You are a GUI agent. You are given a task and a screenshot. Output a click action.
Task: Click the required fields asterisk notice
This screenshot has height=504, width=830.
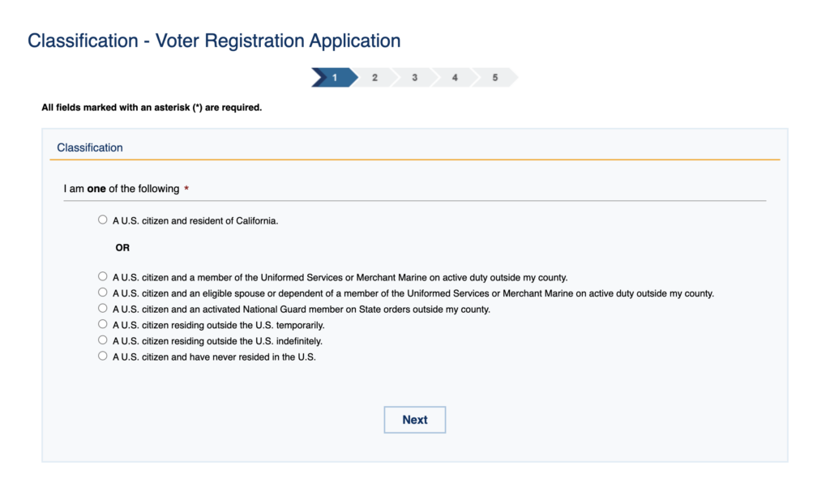tap(152, 107)
